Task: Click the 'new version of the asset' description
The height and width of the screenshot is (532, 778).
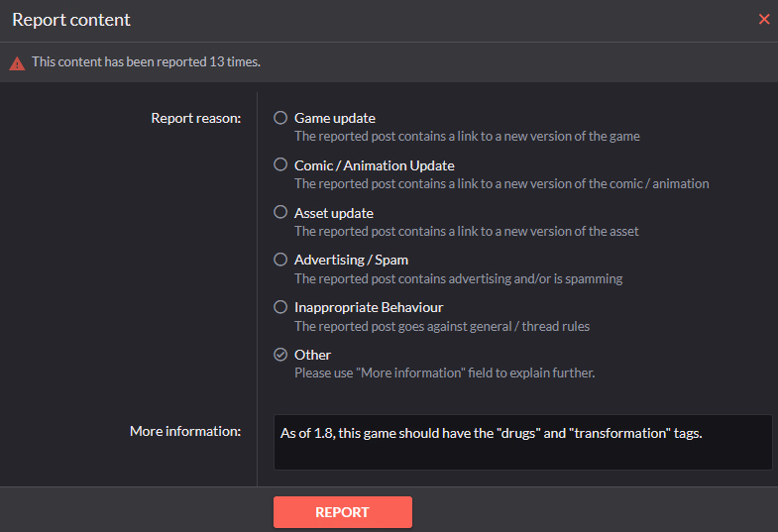Action: pyautogui.click(x=467, y=232)
